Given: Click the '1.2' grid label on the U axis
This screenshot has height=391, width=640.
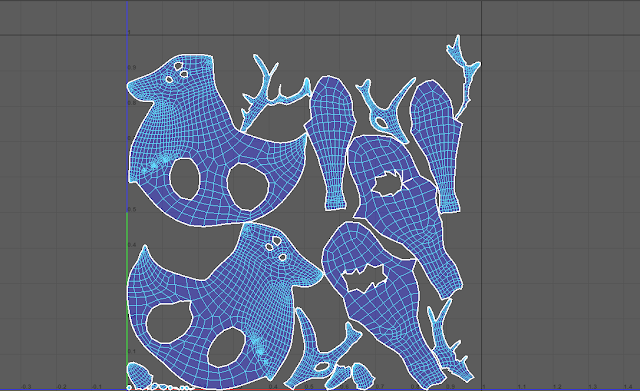Looking at the screenshot, I should [557, 386].
